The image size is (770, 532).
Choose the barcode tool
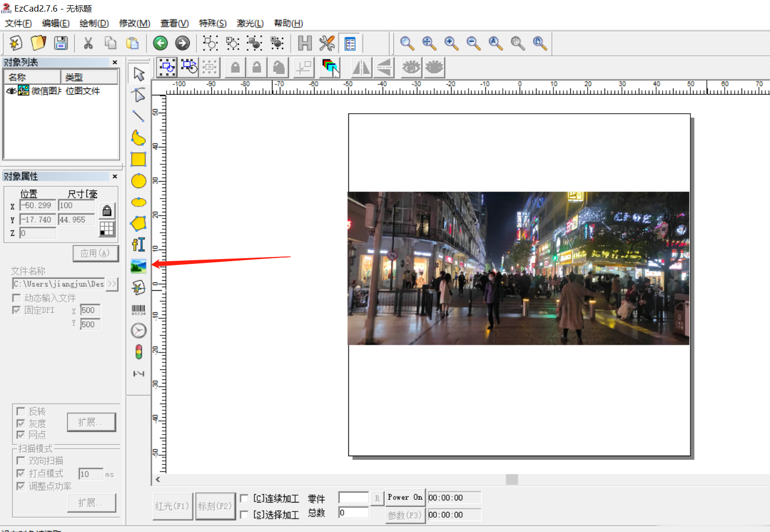tap(138, 310)
